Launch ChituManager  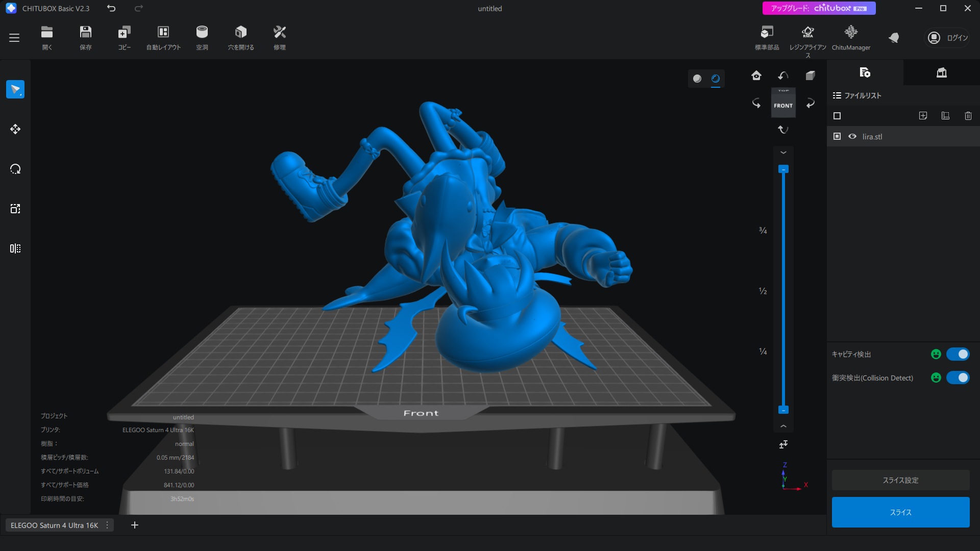coord(851,38)
